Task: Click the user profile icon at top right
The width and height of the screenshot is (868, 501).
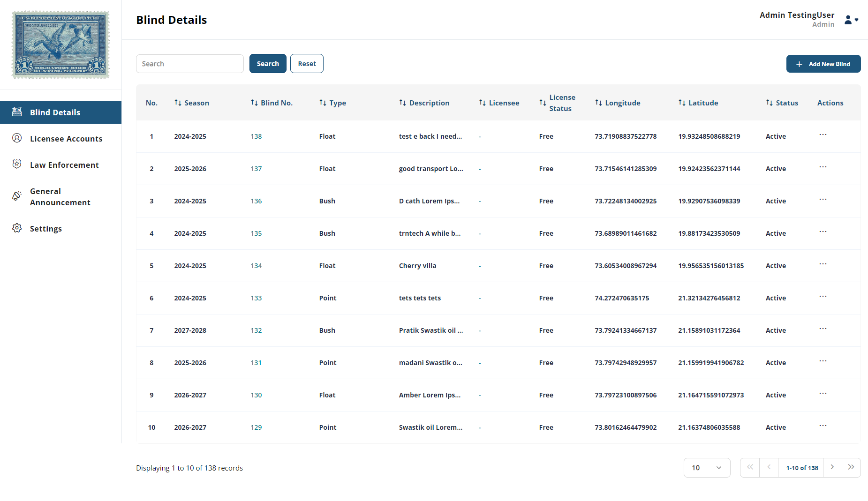Action: click(x=851, y=20)
